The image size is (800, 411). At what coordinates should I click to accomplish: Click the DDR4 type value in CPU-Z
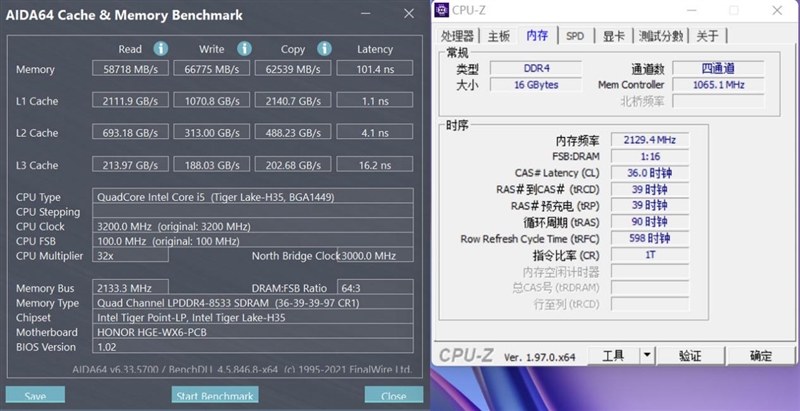pos(536,68)
